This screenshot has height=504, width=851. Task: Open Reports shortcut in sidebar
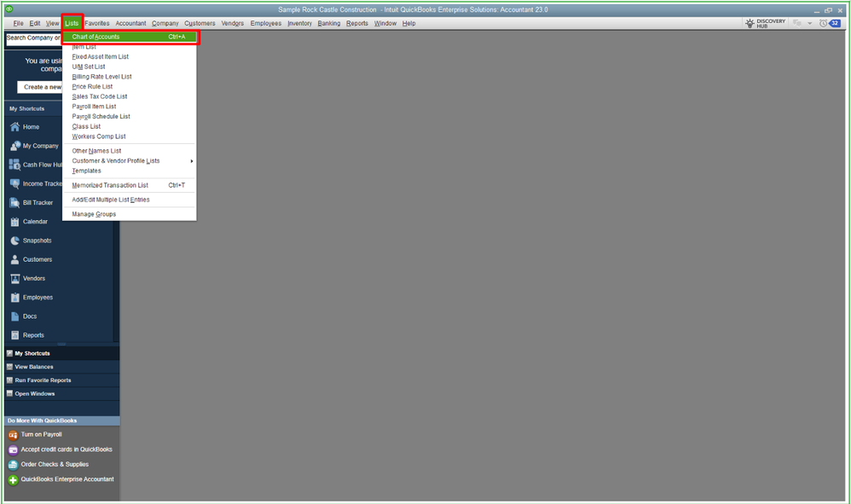pyautogui.click(x=27, y=335)
